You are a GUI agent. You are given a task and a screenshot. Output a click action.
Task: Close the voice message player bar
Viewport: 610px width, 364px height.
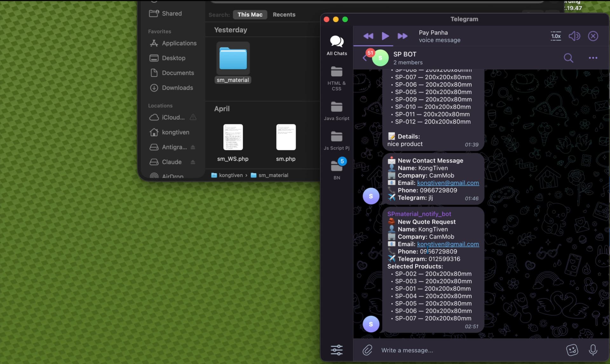(x=593, y=36)
